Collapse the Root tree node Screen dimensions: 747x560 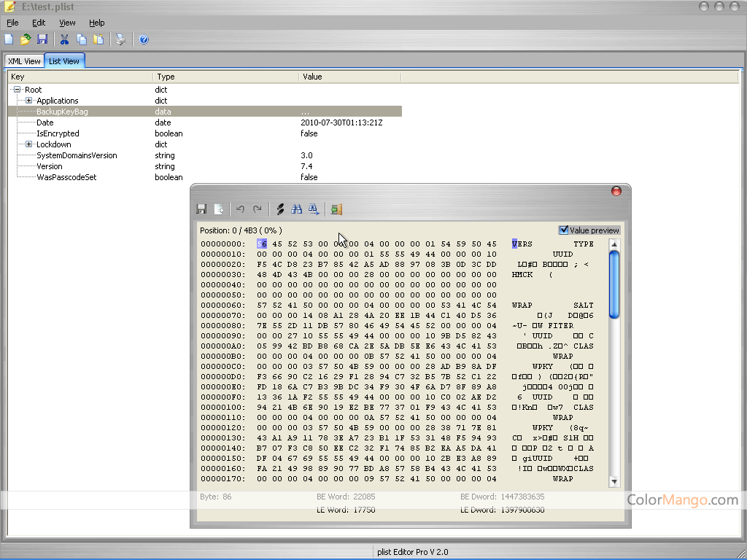click(x=17, y=90)
